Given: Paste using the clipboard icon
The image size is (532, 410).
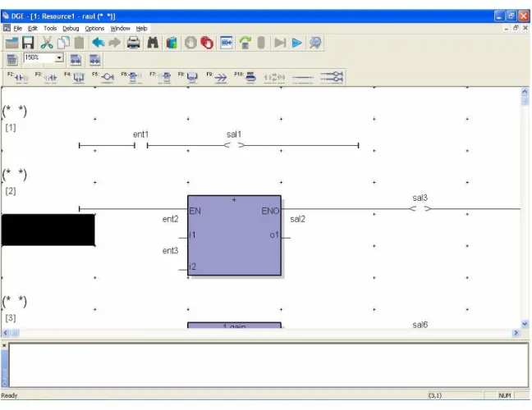Looking at the screenshot, I should click(x=79, y=43).
